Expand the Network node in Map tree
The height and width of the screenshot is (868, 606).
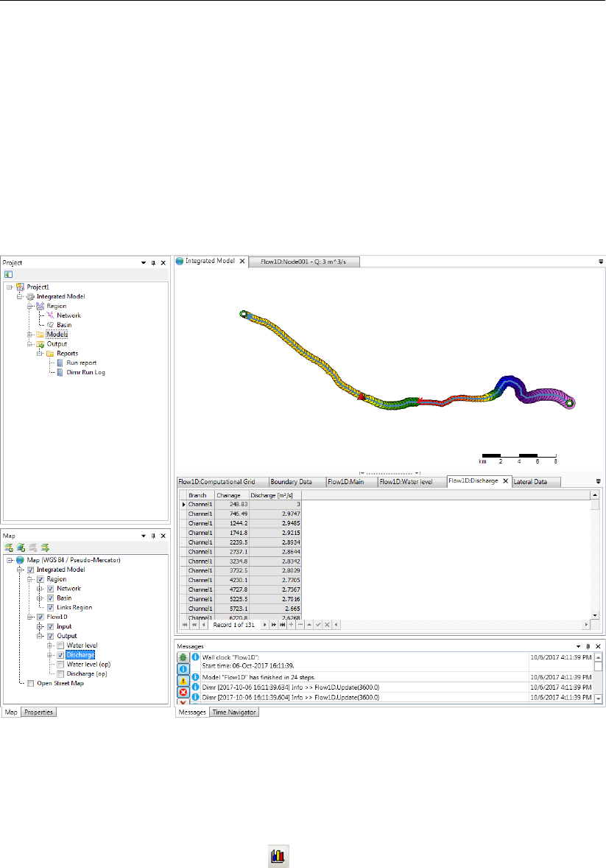(x=40, y=589)
